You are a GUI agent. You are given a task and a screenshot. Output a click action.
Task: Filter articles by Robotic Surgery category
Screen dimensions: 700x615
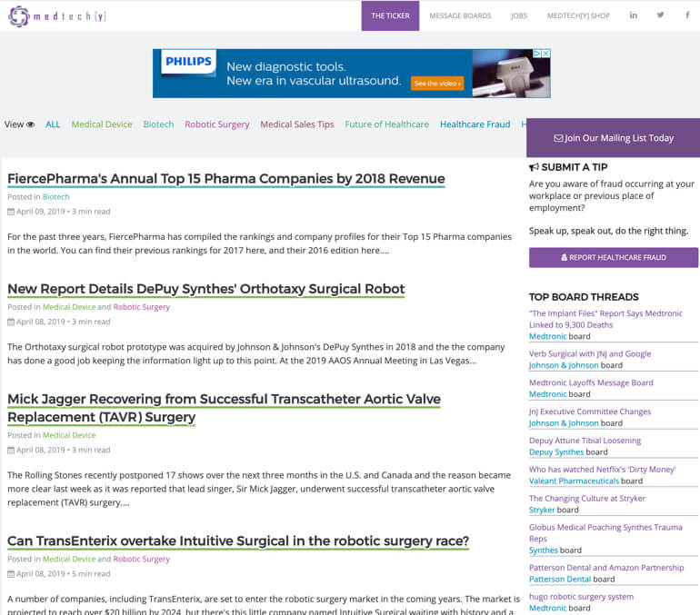tap(216, 124)
